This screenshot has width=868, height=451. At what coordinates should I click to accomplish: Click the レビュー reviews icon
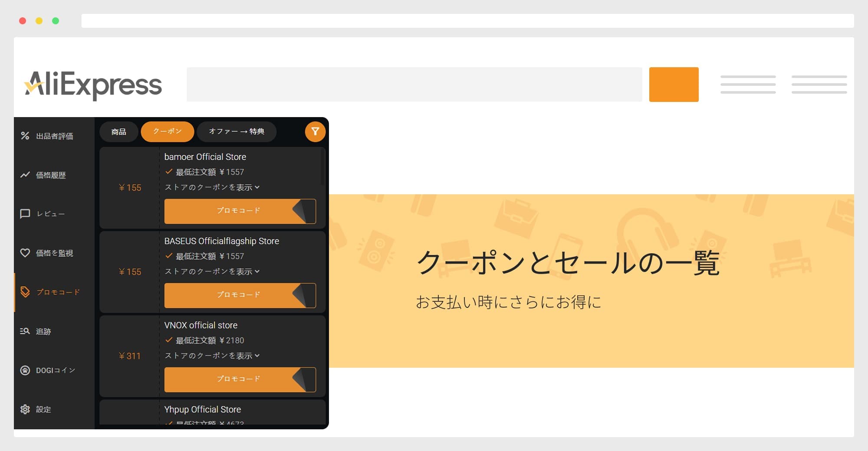pyautogui.click(x=25, y=214)
